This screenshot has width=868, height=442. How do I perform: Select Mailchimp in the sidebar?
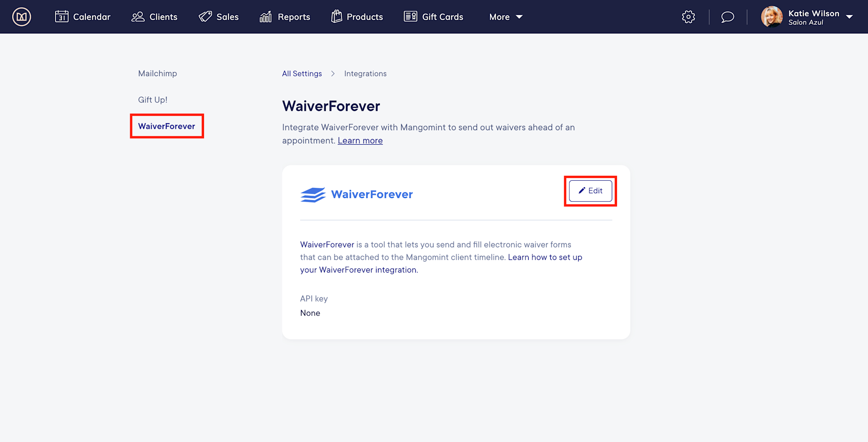point(157,73)
